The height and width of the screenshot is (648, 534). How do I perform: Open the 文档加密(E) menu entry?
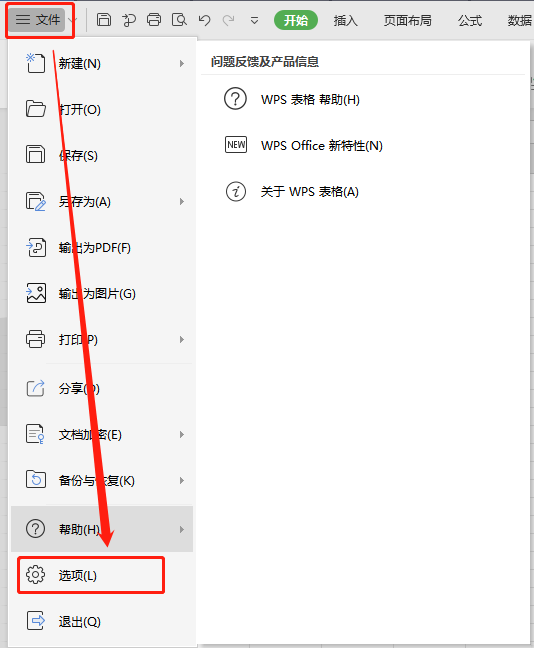click(x=102, y=434)
